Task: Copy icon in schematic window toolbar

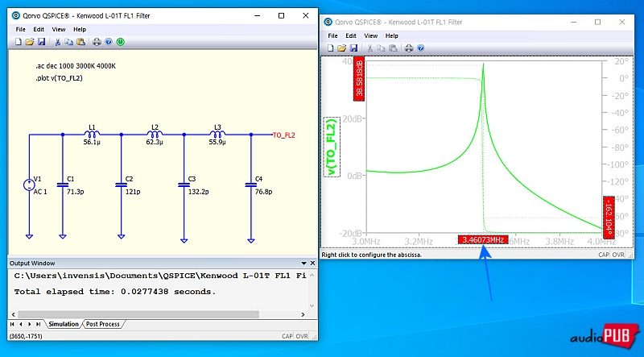Action: coord(69,42)
